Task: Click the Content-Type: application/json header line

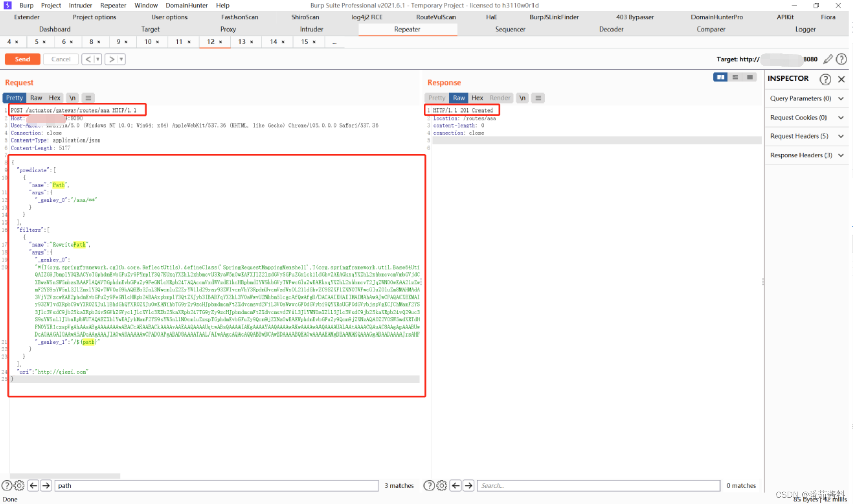Action: 56,140
